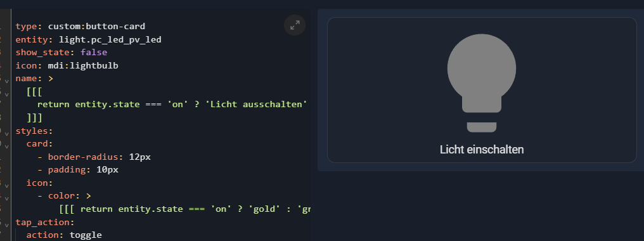Fold the 'color: >' block in gutter
Viewport: 644px width, 241px height.
pyautogui.click(x=6, y=199)
